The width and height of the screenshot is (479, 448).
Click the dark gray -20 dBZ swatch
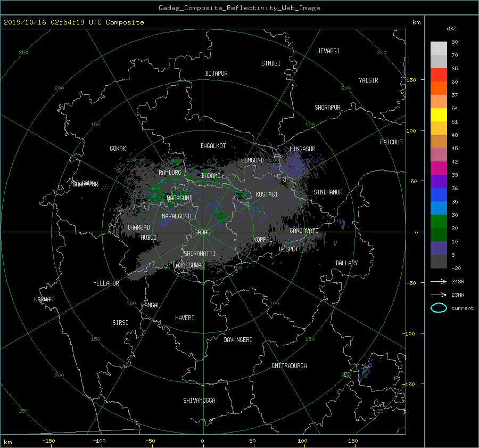[439, 262]
